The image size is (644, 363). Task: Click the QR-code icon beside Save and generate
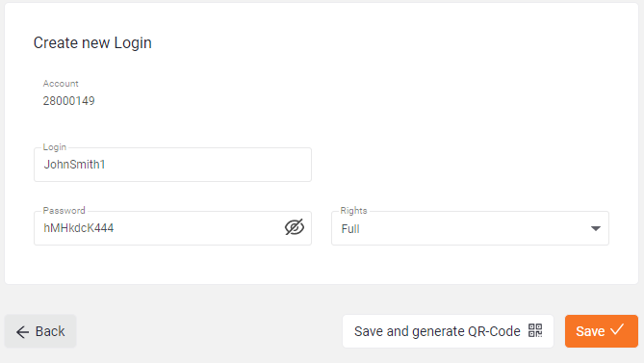[x=535, y=330]
